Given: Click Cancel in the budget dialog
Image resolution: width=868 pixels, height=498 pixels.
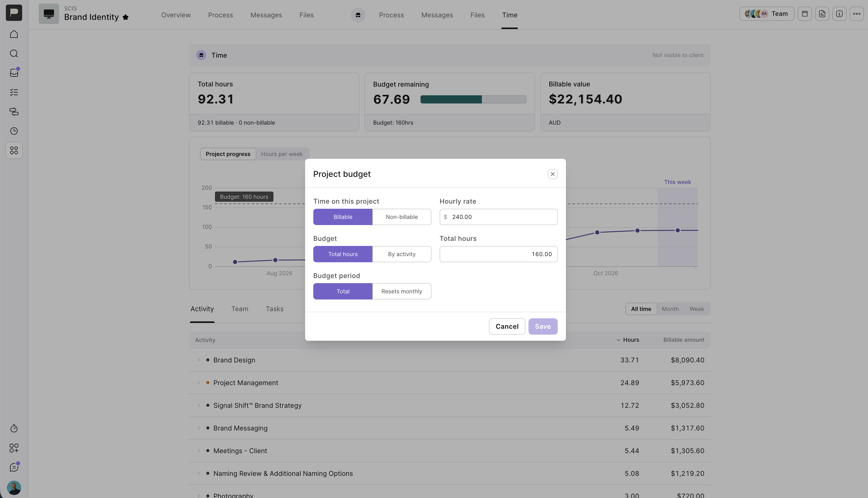Looking at the screenshot, I should click(507, 327).
